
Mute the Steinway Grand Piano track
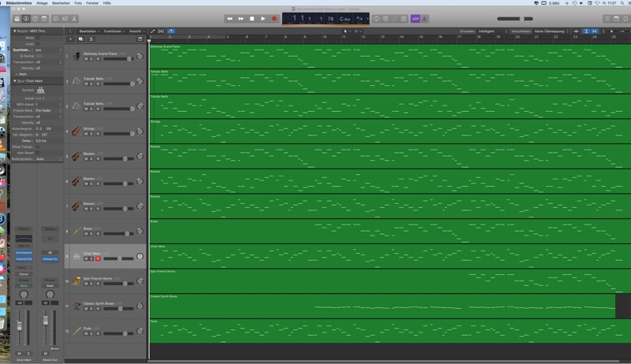86,59
